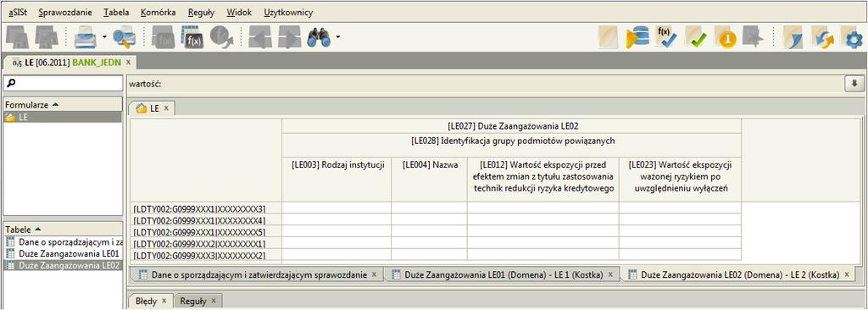
Task: Click the table f(x) calculator icon
Action: tap(192, 37)
